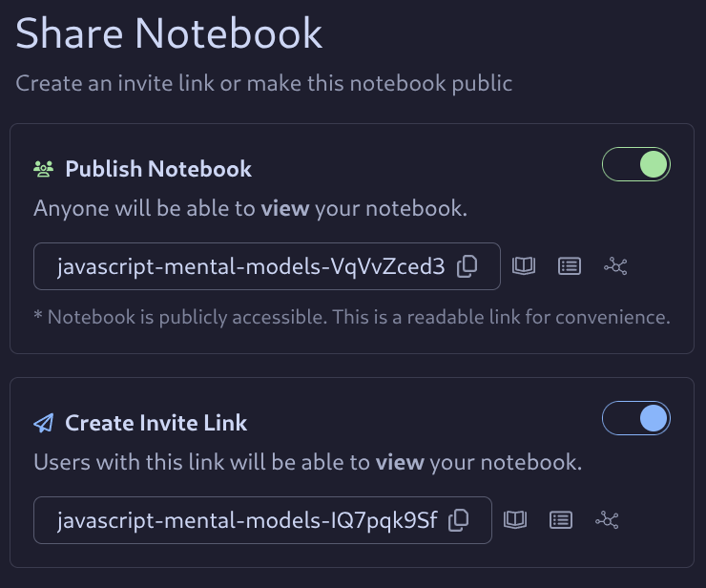Click the 'Notebook is publicly accessible' note

pyautogui.click(x=351, y=317)
